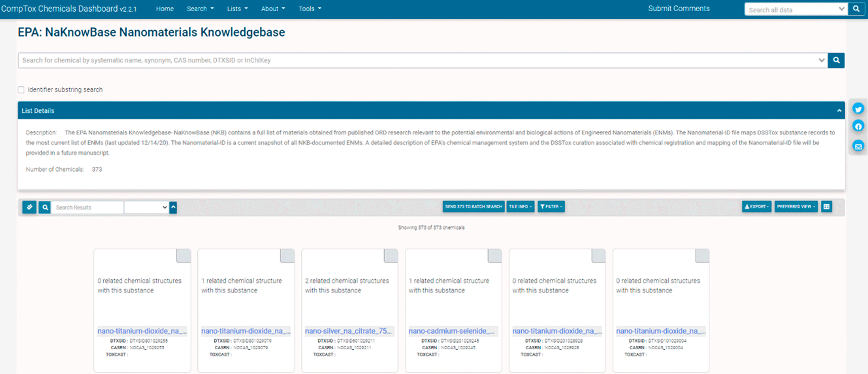Open nano-titanium-dioxide link with DTXSID801029255
This screenshot has height=374, width=868.
[x=142, y=331]
